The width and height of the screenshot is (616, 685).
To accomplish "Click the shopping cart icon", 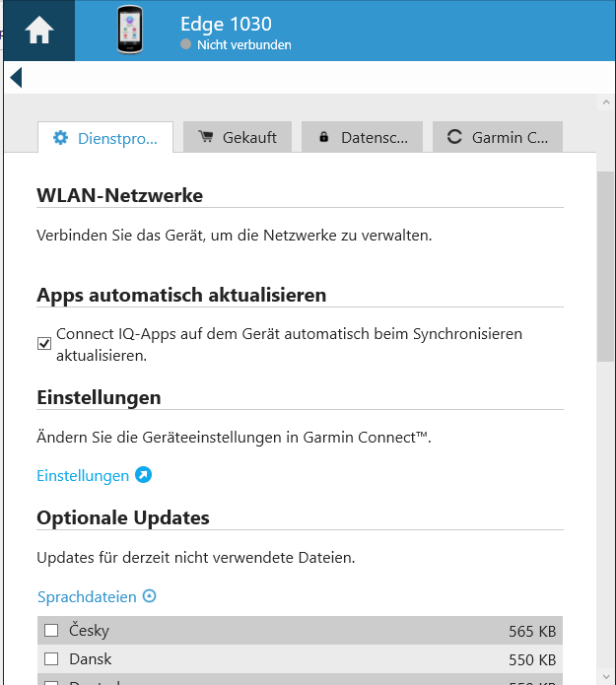I will (205, 138).
